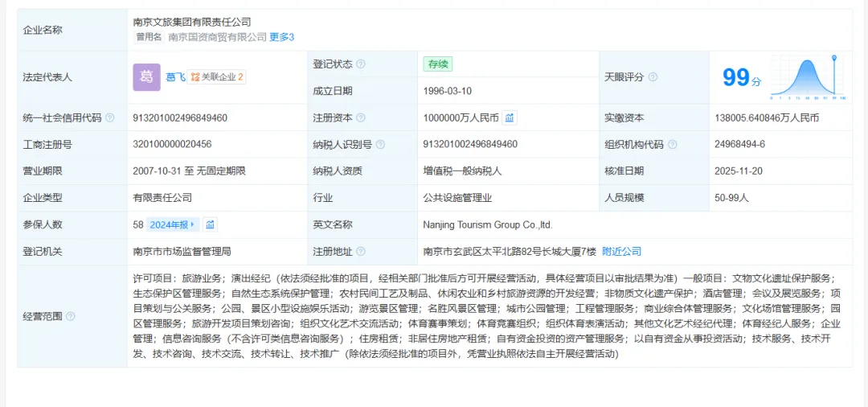The height and width of the screenshot is (407, 868).
Task: Click the 参保人数 value 58
Action: point(138,225)
